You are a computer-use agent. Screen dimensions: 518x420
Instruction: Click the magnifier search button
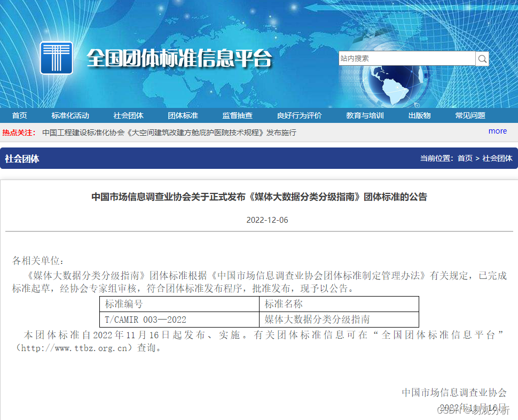[482, 59]
